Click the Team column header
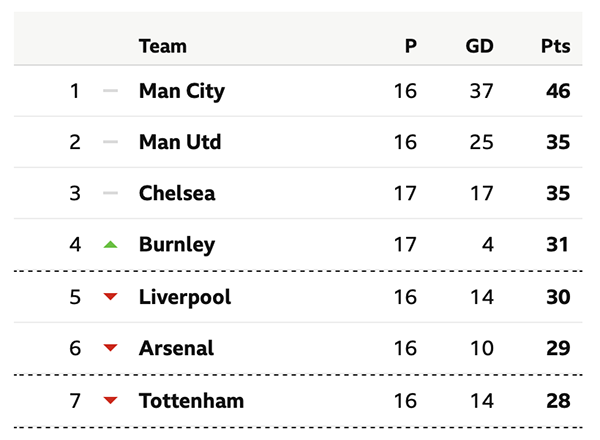Image resolution: width=600 pixels, height=440 pixels. pyautogui.click(x=163, y=46)
